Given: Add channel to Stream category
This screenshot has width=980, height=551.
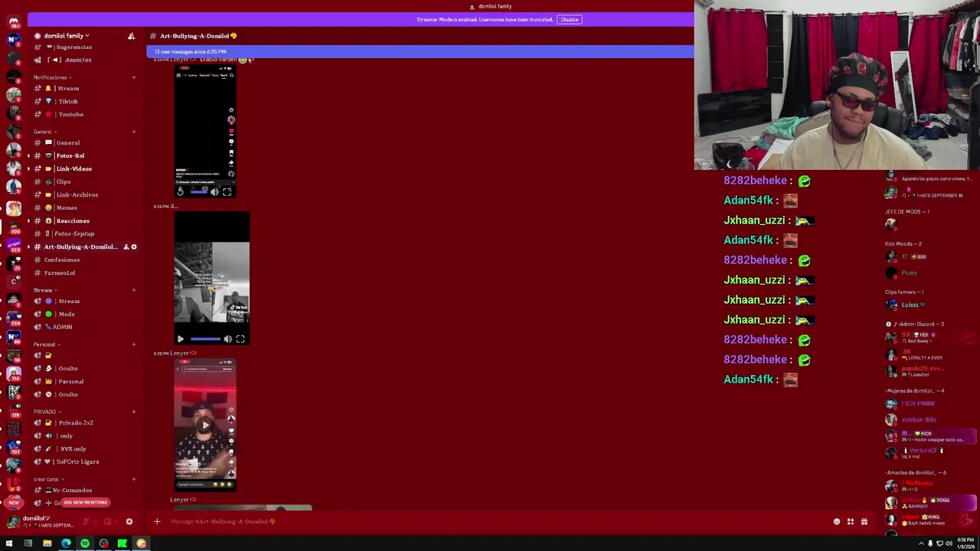Looking at the screenshot, I should coord(133,290).
